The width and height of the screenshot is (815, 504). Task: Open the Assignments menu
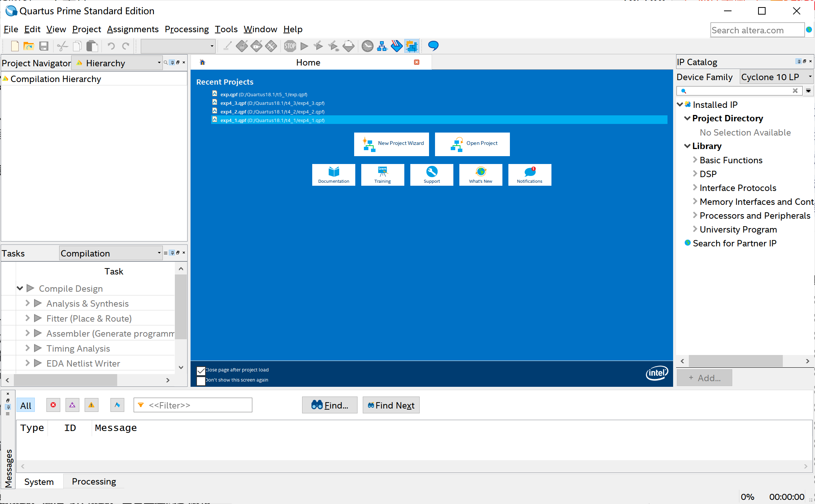point(133,29)
